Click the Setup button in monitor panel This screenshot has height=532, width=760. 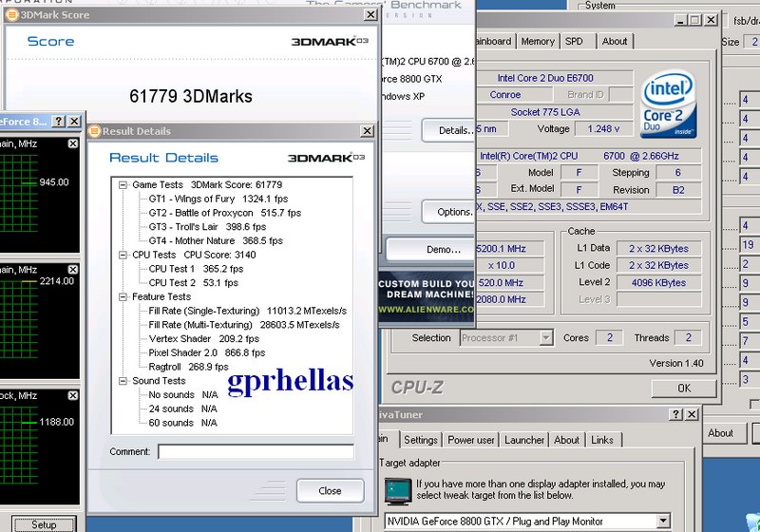44,524
